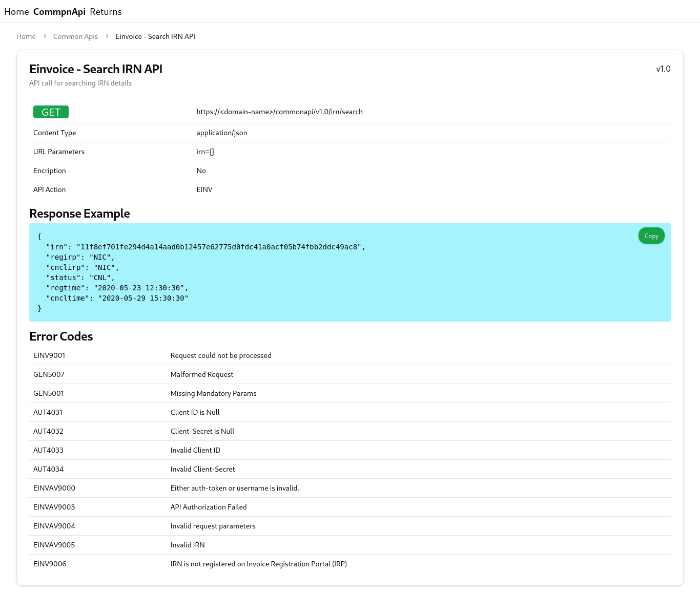Select the irn={} parameter value
Screen dimensions: 700x594
point(205,152)
